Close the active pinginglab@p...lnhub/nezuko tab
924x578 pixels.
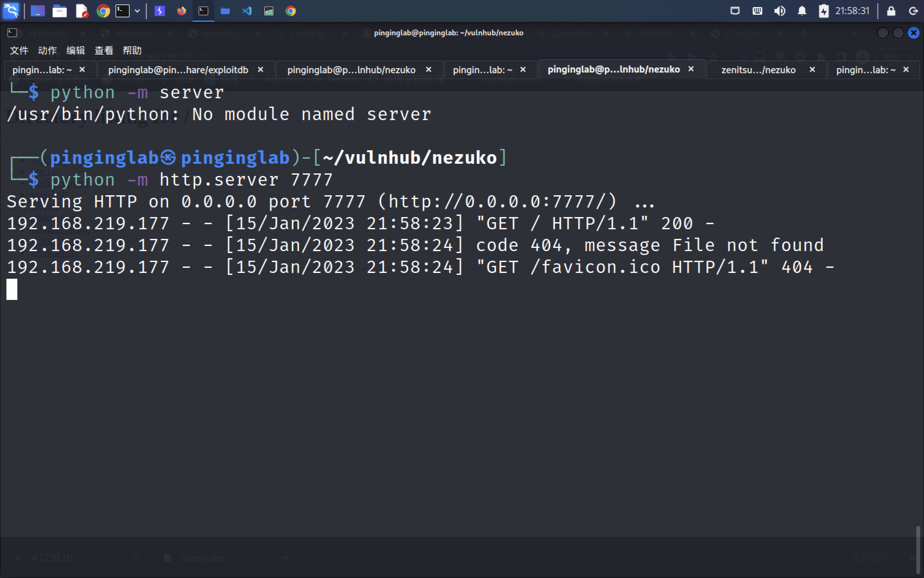click(x=691, y=69)
